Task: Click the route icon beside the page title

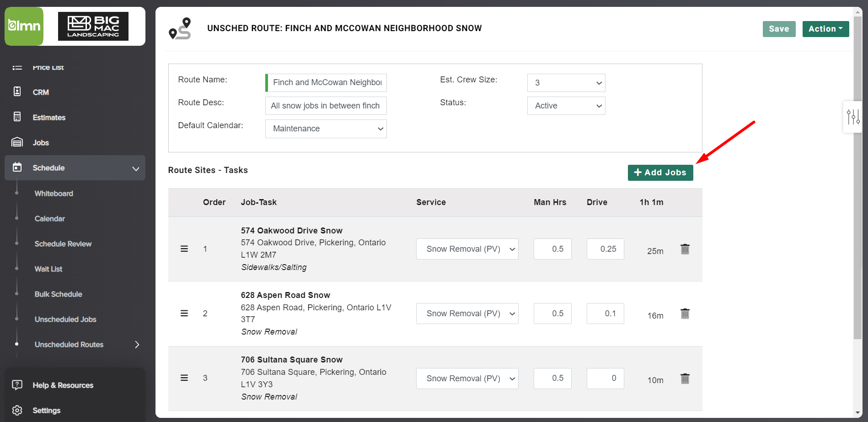Action: click(180, 28)
